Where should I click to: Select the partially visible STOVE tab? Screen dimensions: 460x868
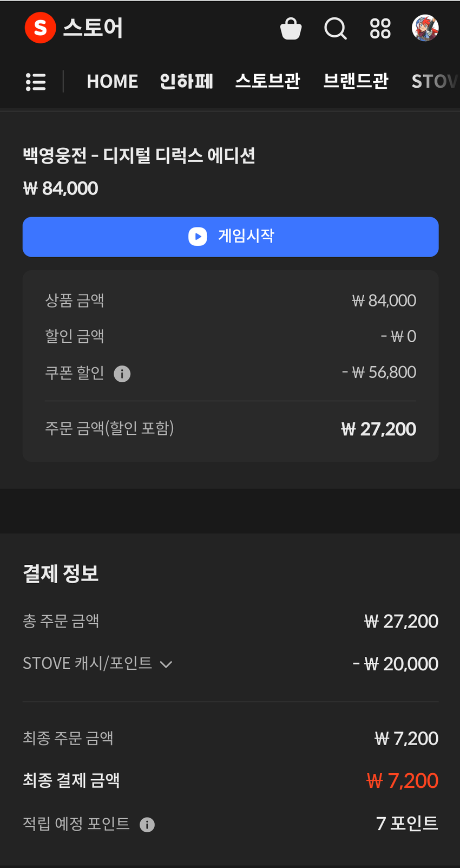tap(435, 81)
